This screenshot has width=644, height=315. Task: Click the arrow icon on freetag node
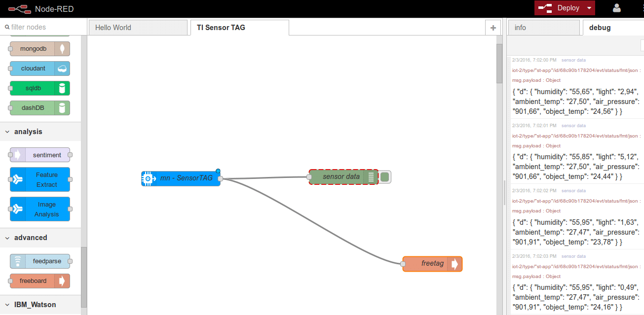point(455,264)
